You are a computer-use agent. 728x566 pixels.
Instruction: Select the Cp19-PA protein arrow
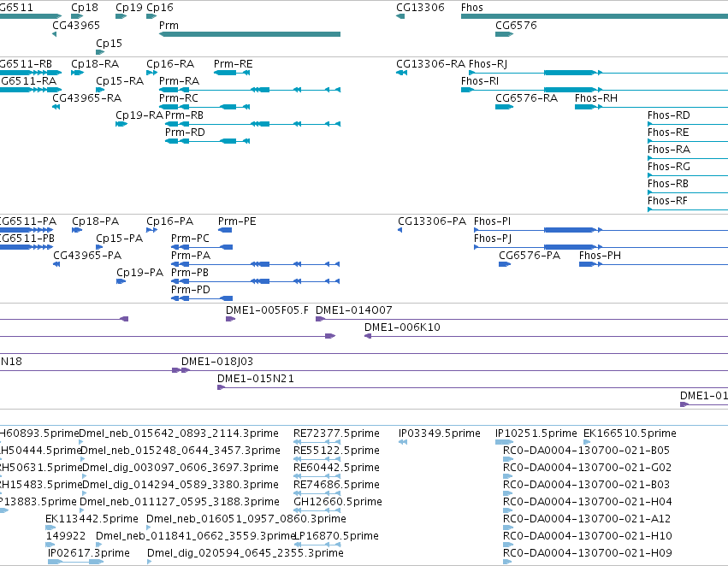click(x=121, y=281)
